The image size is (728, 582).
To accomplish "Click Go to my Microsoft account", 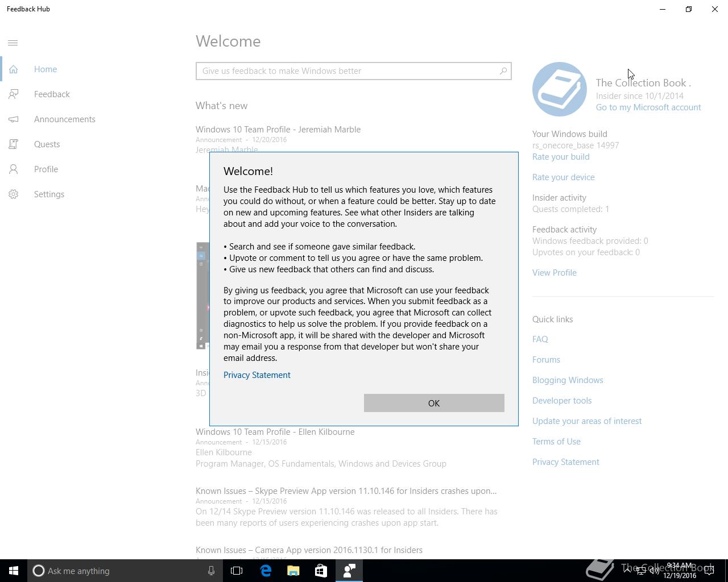I will 648,107.
